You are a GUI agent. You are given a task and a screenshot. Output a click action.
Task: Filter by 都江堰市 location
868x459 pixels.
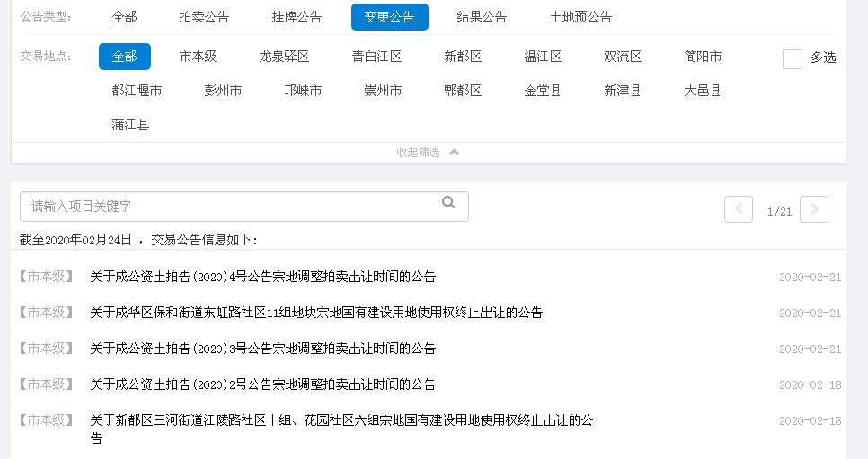[137, 91]
